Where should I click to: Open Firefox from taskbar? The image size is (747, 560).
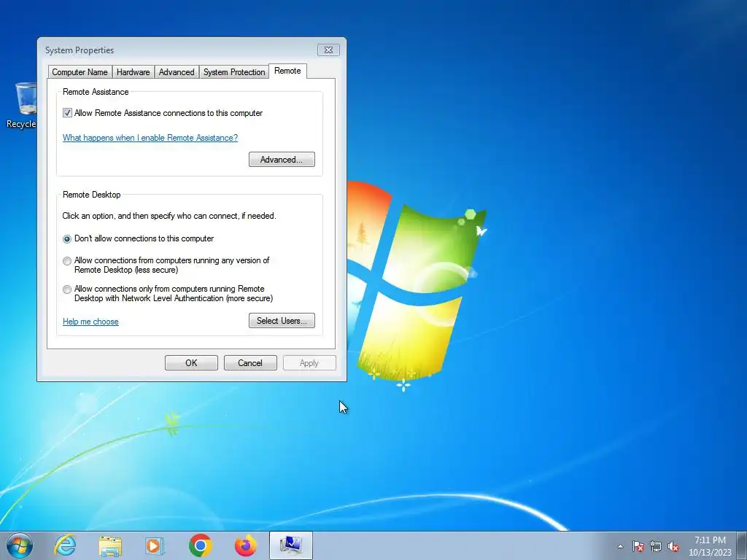(245, 545)
